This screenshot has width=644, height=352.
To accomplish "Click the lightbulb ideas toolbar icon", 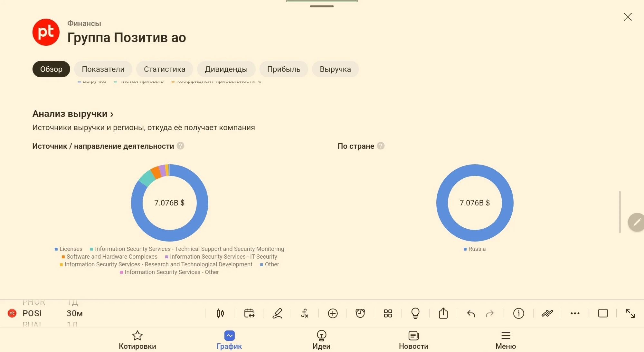I will [x=415, y=313].
